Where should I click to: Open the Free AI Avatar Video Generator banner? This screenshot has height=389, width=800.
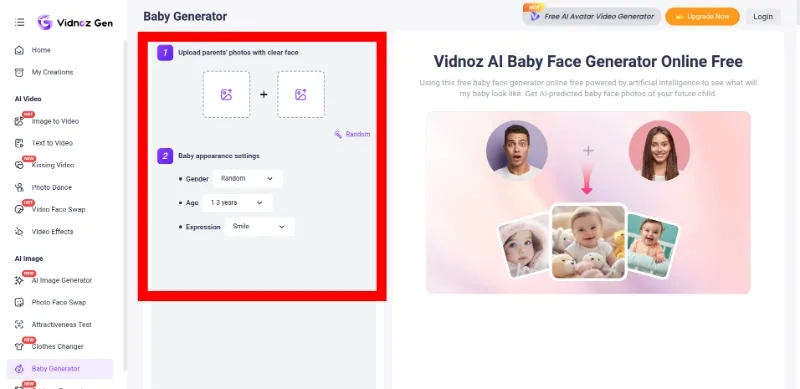pyautogui.click(x=592, y=16)
